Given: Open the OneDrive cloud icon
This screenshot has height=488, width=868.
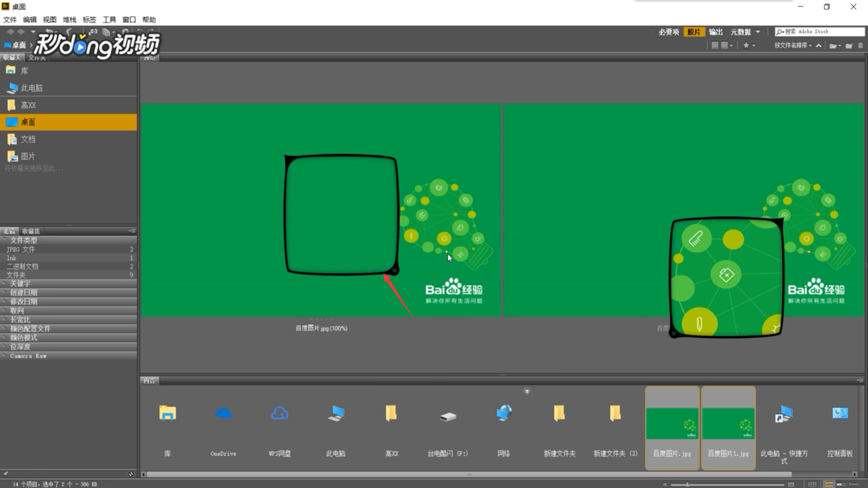Looking at the screenshot, I should click(223, 413).
